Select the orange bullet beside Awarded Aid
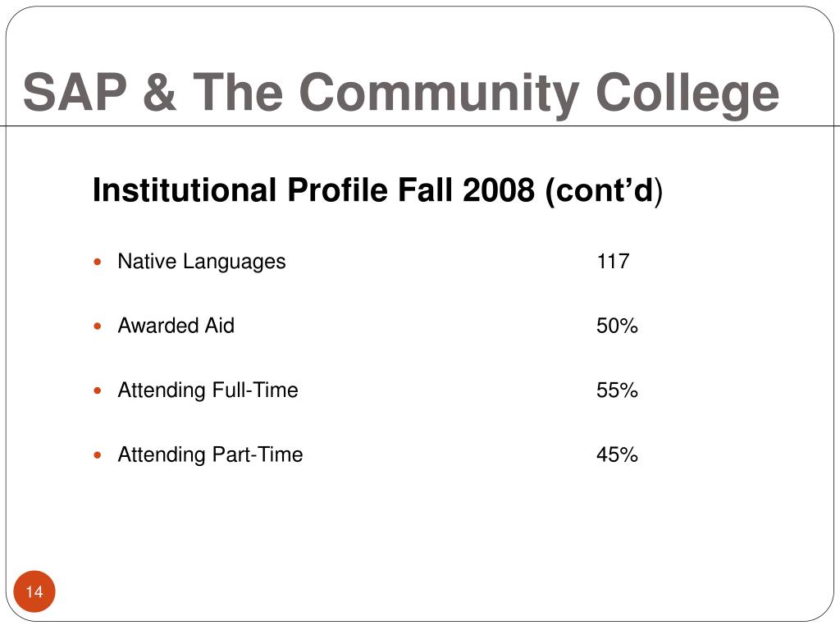840x630 pixels. (98, 326)
